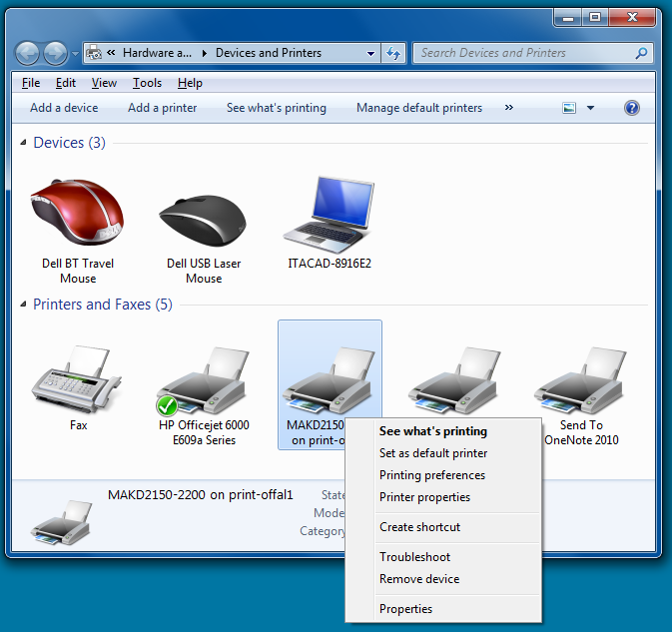Open the view options dropdown arrow
This screenshot has height=632, width=672.
590,108
